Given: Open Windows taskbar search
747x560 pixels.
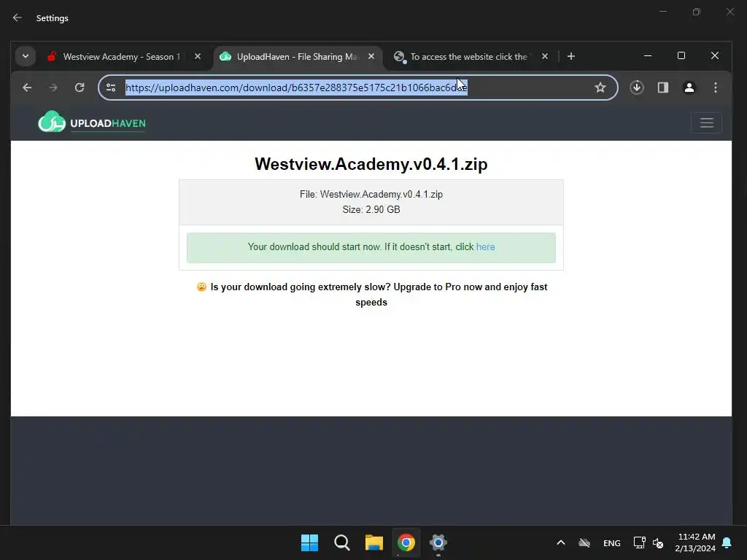Looking at the screenshot, I should (341, 542).
